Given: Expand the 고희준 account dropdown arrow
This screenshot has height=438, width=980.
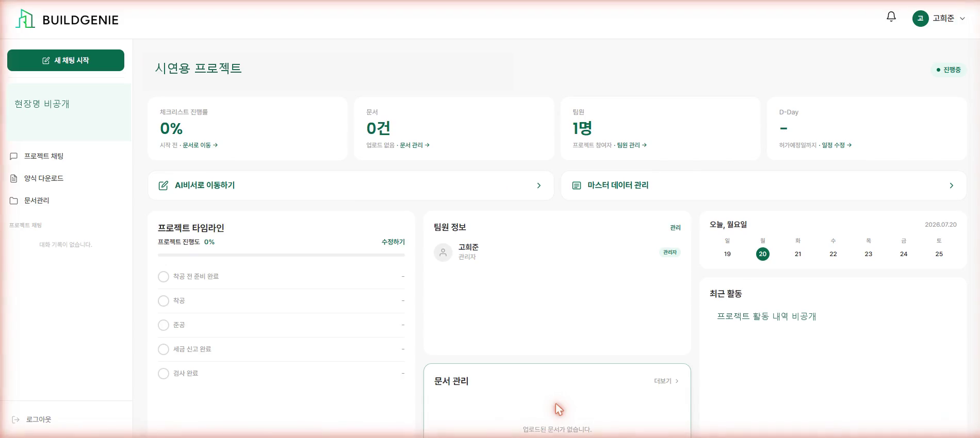Looking at the screenshot, I should click(x=962, y=19).
